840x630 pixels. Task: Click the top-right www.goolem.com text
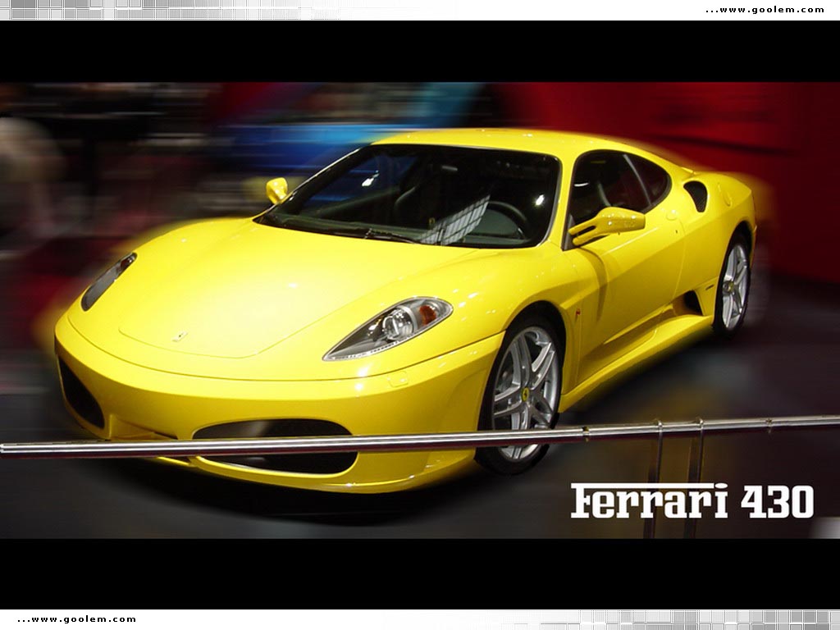coord(765,10)
